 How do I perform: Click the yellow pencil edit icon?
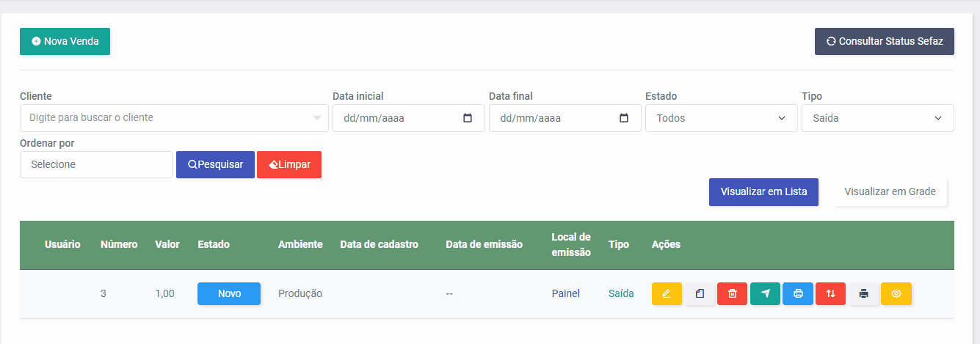coord(667,293)
